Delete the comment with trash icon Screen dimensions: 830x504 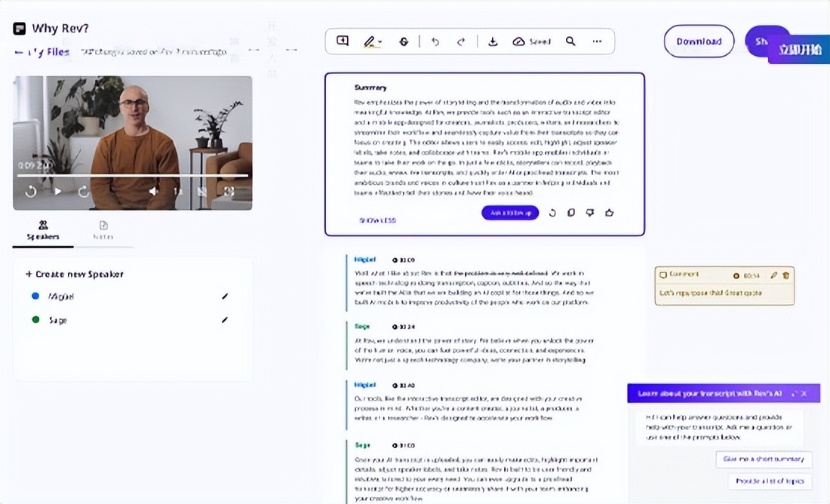(x=785, y=275)
